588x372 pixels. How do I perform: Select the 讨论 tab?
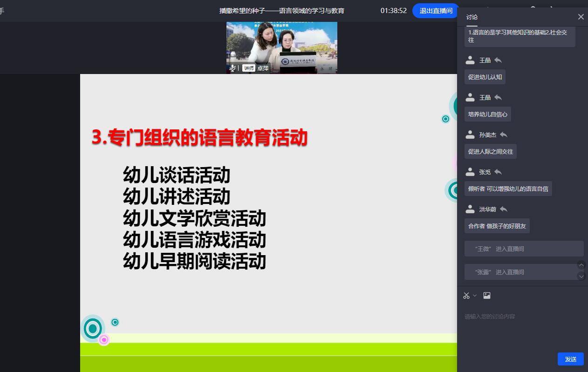[472, 17]
